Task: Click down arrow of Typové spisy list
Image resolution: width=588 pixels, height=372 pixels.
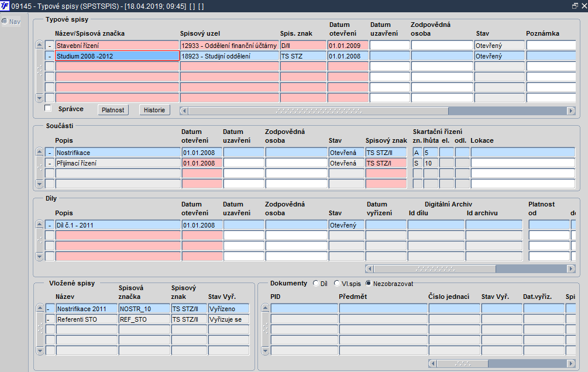Action: coord(39,98)
